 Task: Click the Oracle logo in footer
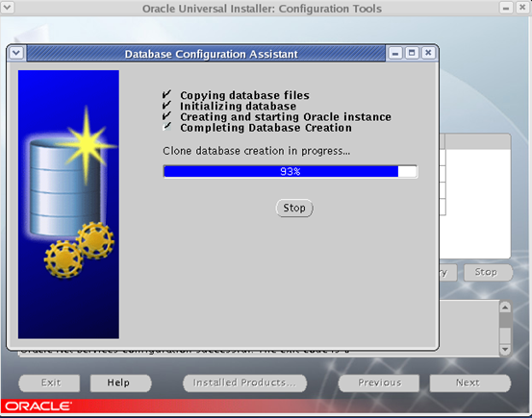pos(38,406)
